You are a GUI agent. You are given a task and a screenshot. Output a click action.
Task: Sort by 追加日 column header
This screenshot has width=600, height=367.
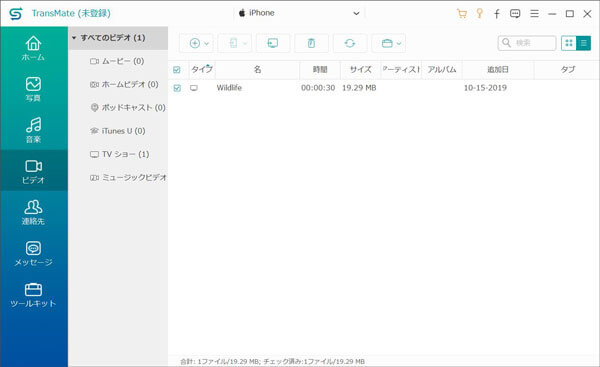[498, 70]
